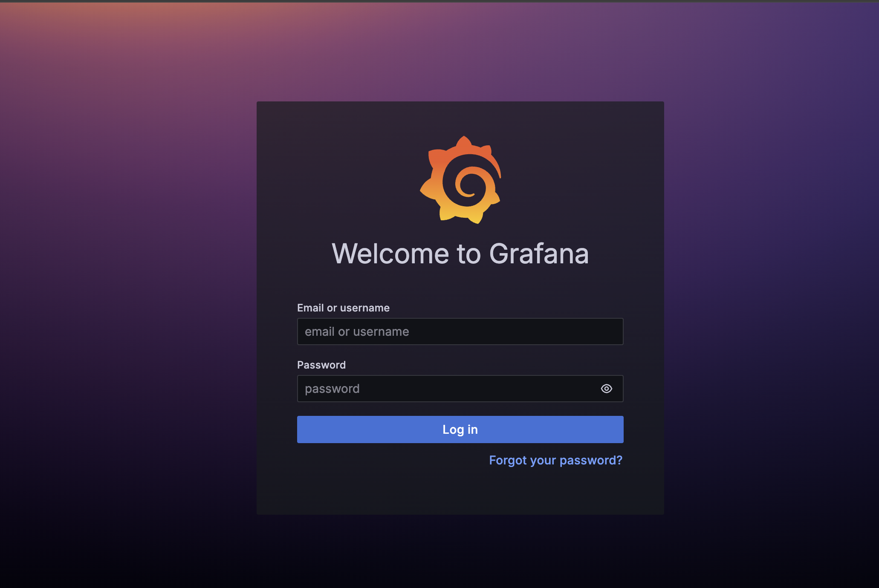Click the 'Welcome to Grafana' heading
This screenshot has width=879, height=588.
coord(460,254)
